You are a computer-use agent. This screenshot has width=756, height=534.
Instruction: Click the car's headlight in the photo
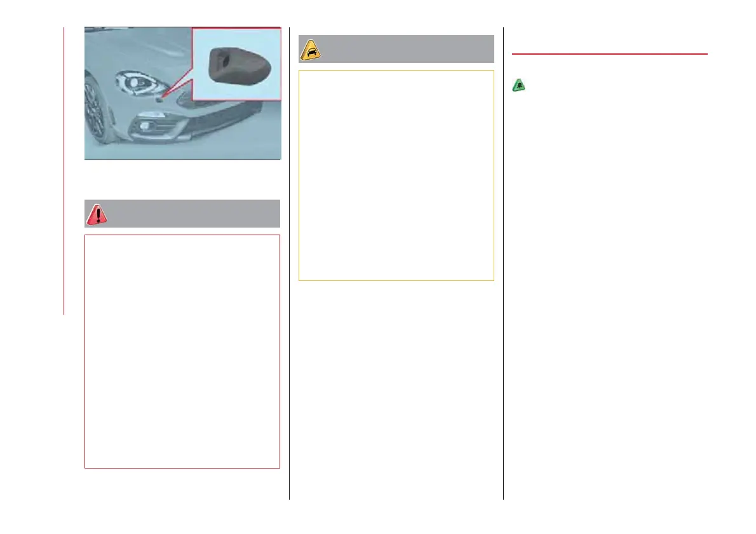(139, 83)
